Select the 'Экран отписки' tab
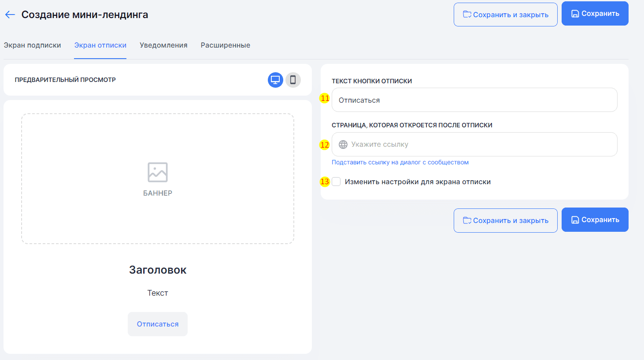Image resolution: width=644 pixels, height=360 pixels. [x=100, y=45]
